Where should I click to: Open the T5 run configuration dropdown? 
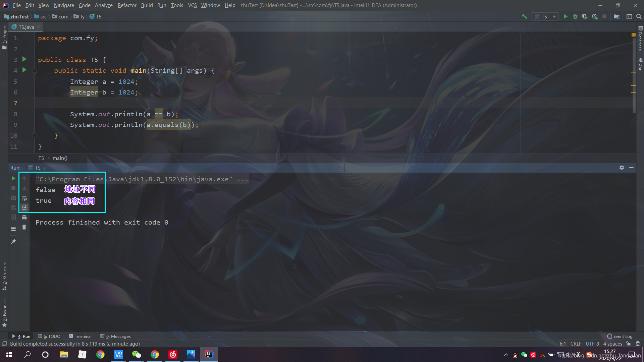pyautogui.click(x=545, y=16)
